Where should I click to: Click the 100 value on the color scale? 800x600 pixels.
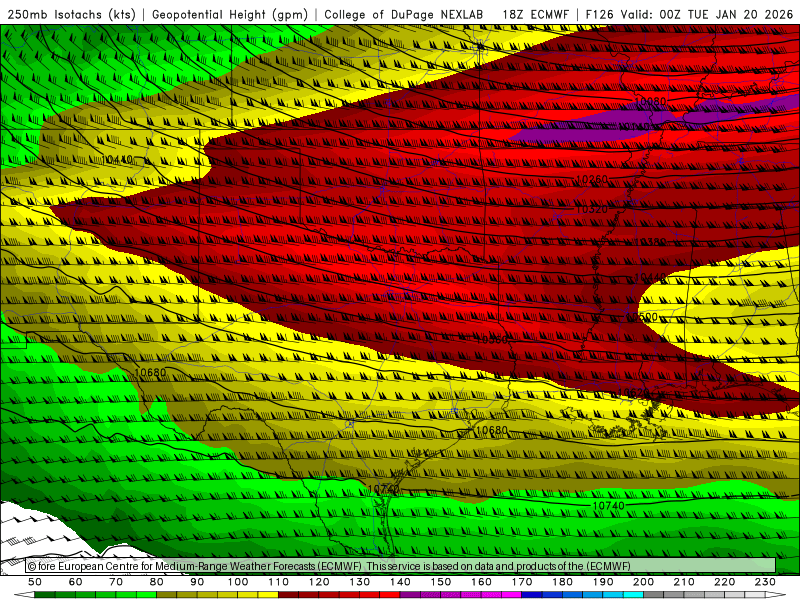tap(238, 582)
